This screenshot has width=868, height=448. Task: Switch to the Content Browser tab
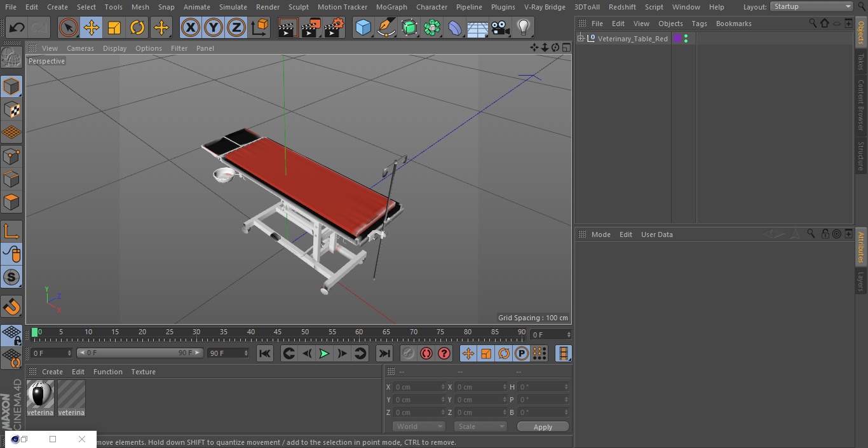(x=861, y=105)
